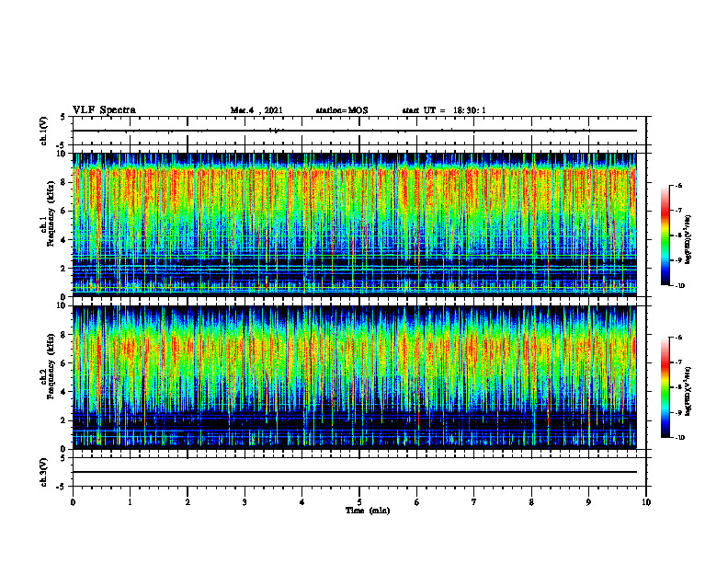This screenshot has height=563, width=728.
Task: Select the ch.1 colorbar "log(PSD)" label
Action: coord(688,240)
